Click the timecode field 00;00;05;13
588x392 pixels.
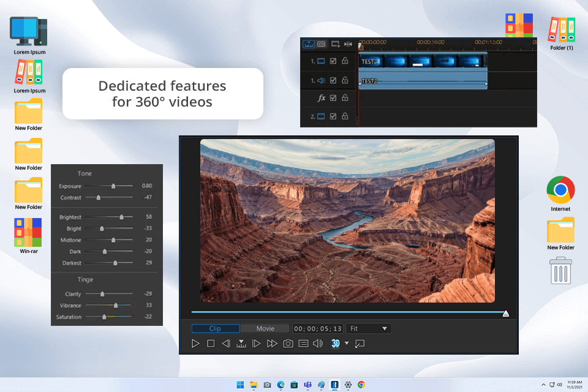(318, 328)
